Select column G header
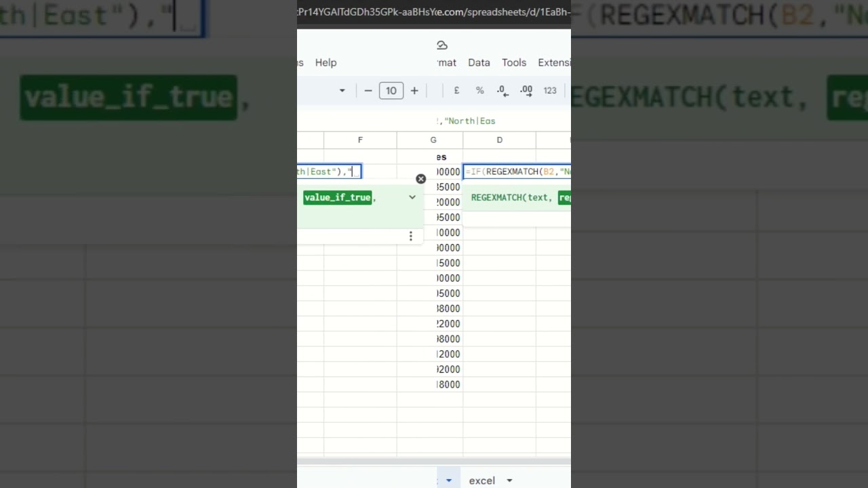Image resolution: width=868 pixels, height=488 pixels. tap(433, 140)
